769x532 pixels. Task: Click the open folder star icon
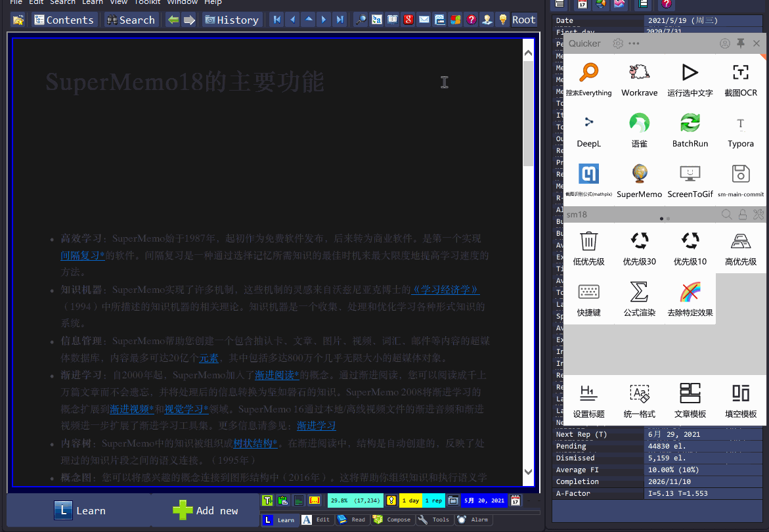click(x=18, y=20)
